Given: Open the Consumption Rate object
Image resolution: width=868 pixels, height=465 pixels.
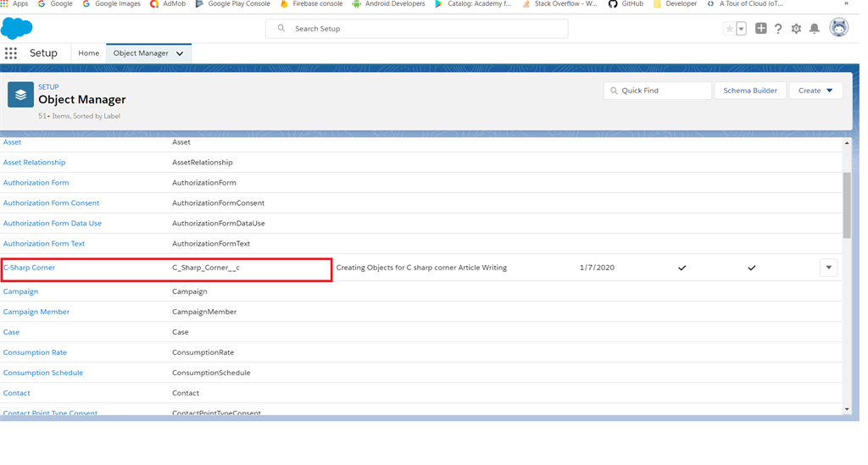Looking at the screenshot, I should point(35,352).
